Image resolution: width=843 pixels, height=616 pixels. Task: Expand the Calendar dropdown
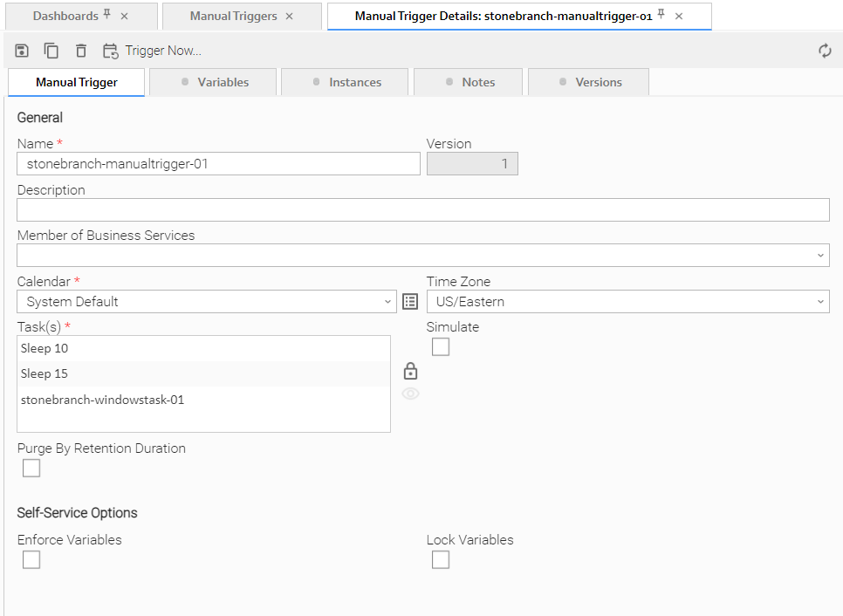point(388,302)
